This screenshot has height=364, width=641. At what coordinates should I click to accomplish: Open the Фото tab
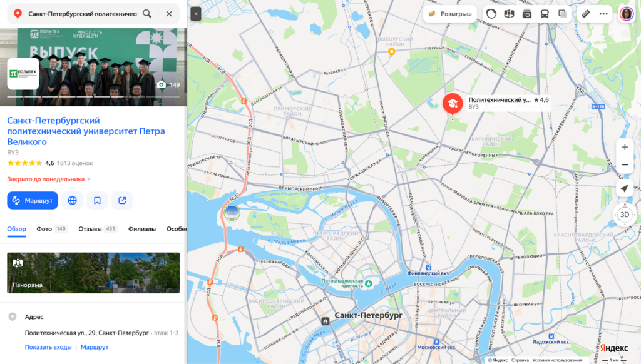tap(44, 229)
